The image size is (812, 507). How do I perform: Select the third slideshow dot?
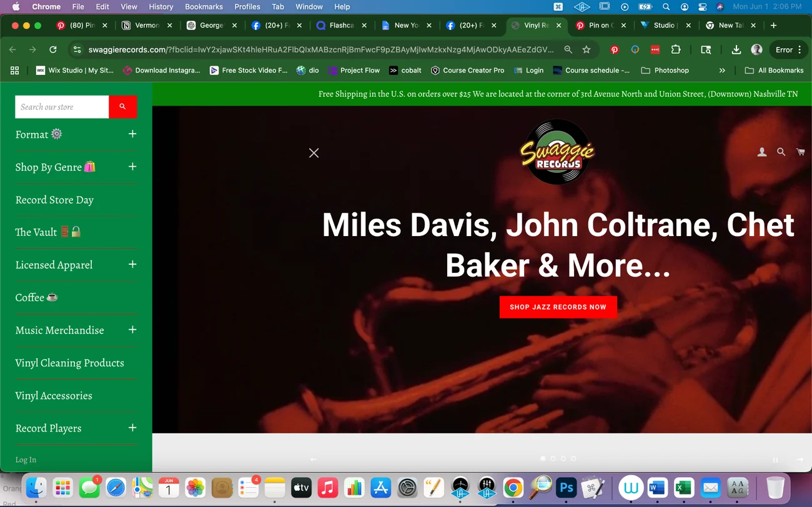(563, 459)
